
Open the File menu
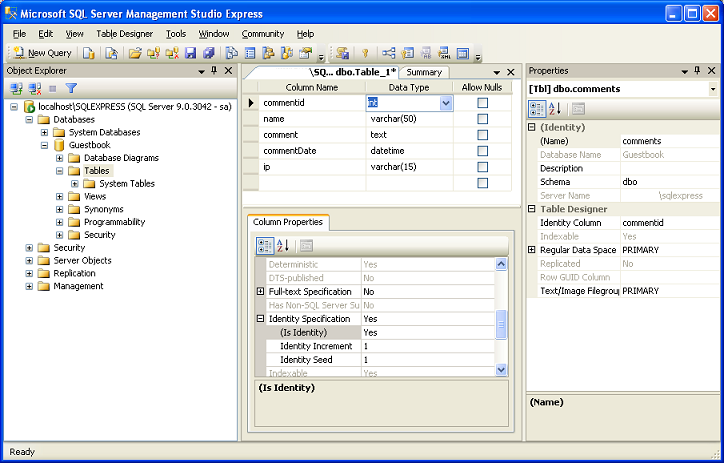19,34
